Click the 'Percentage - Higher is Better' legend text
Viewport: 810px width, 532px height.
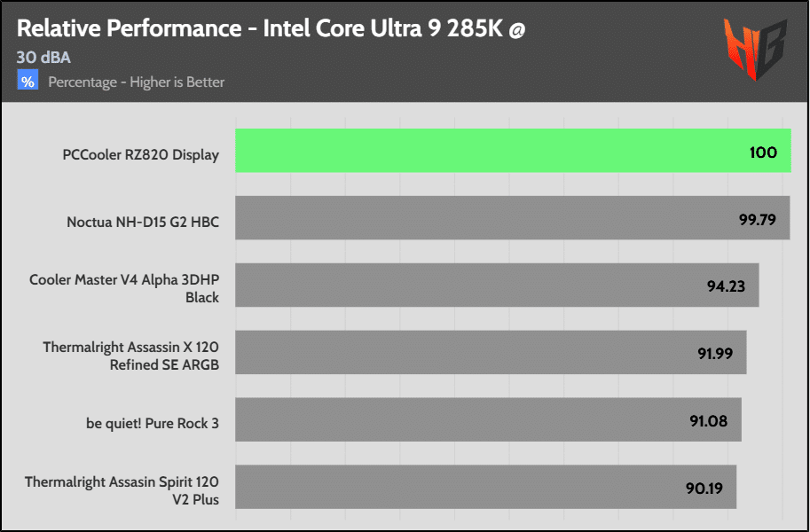(x=136, y=82)
